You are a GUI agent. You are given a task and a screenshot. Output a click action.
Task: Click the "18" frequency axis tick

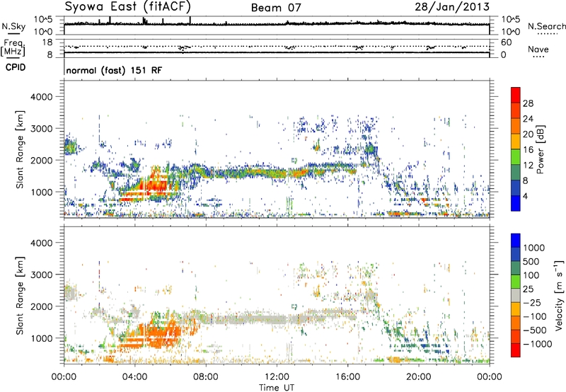click(47, 42)
